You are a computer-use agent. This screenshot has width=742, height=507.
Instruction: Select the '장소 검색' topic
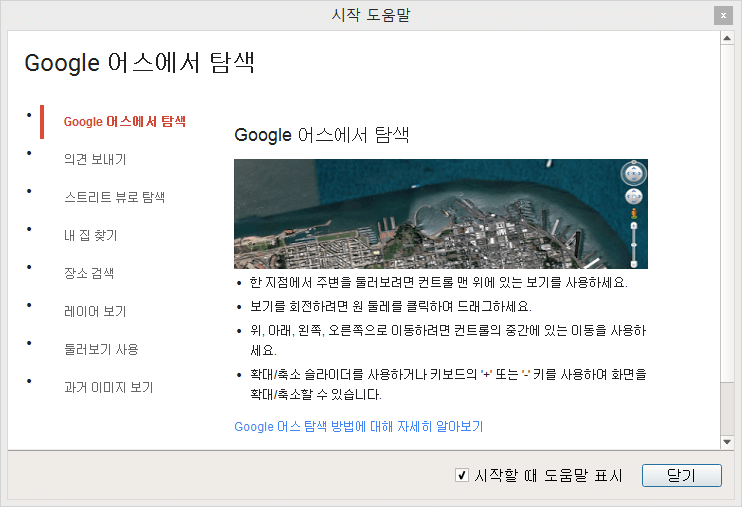89,274
